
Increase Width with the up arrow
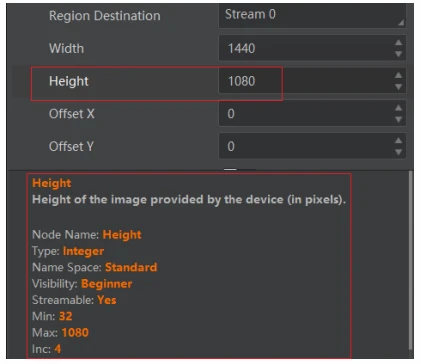click(x=398, y=43)
